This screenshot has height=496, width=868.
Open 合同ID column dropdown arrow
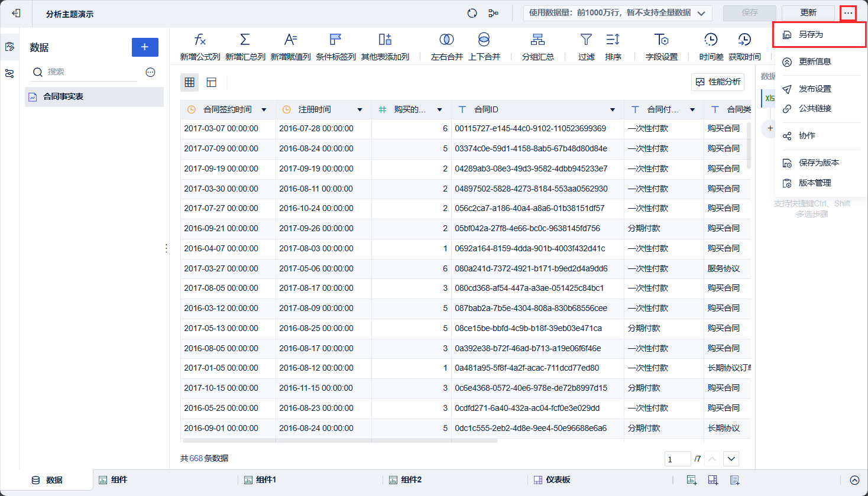pyautogui.click(x=613, y=110)
